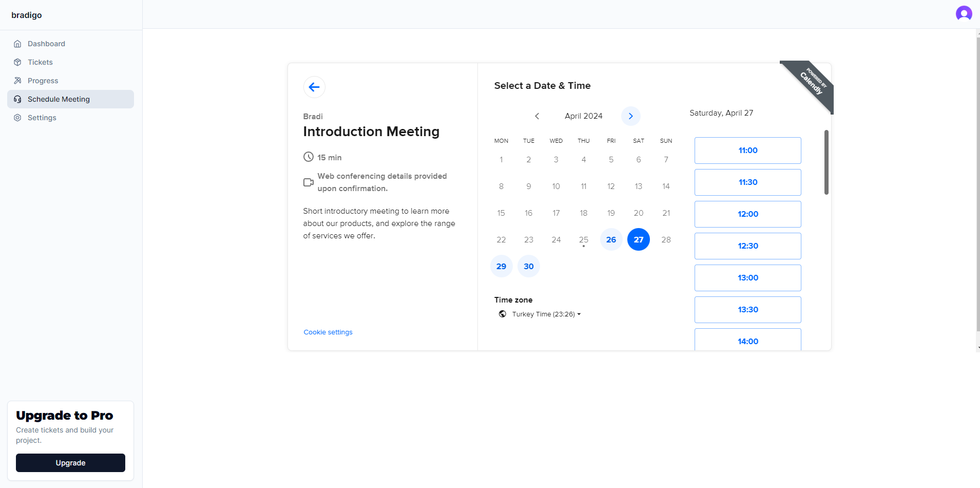This screenshot has width=980, height=488.
Task: Open the Tickets menu item
Action: coord(70,62)
